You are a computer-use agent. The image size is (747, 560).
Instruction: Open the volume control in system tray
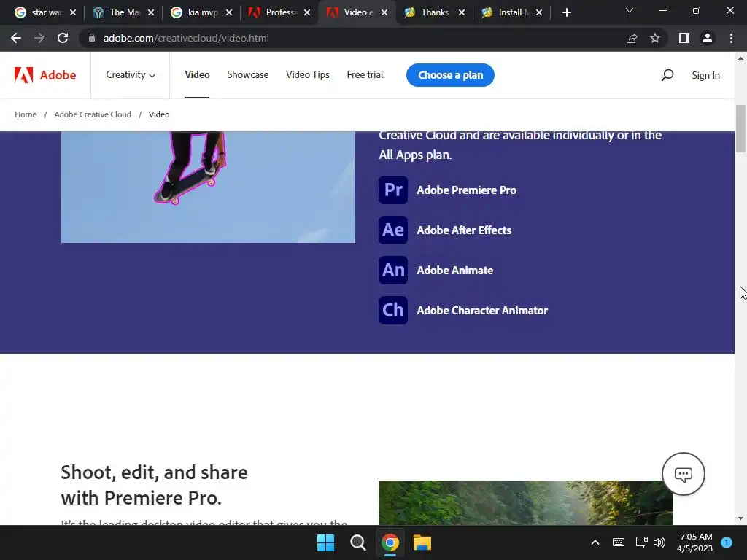pyautogui.click(x=659, y=542)
